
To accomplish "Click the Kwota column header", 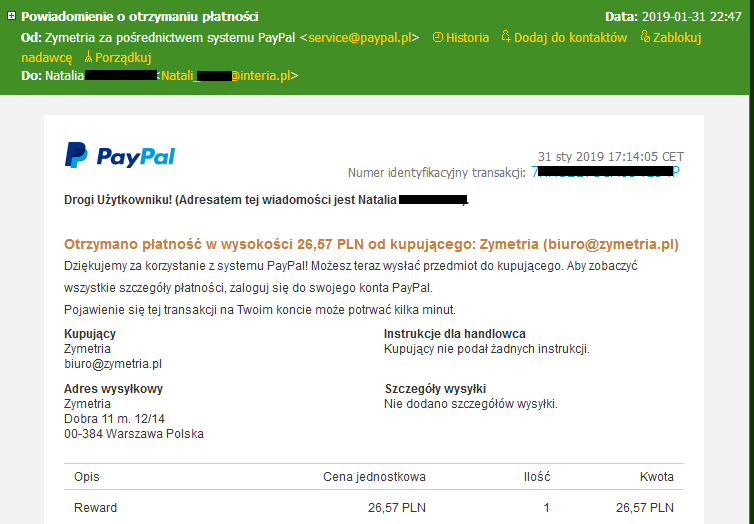I will tap(656, 477).
